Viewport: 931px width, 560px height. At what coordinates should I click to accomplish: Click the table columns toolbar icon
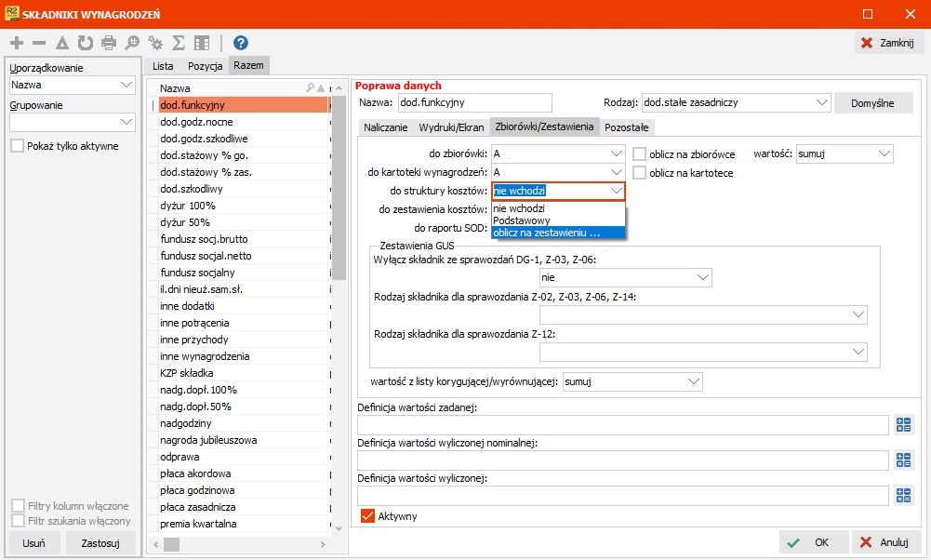click(202, 43)
